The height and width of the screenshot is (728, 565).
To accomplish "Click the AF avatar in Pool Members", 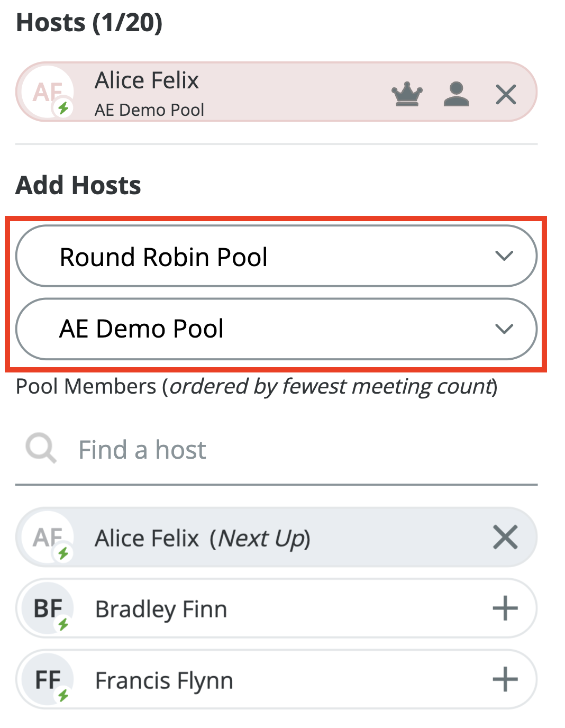I will tap(48, 538).
